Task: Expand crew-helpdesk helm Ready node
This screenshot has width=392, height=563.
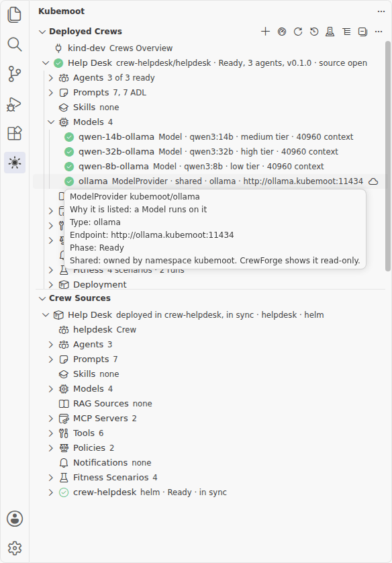Action: (x=51, y=492)
